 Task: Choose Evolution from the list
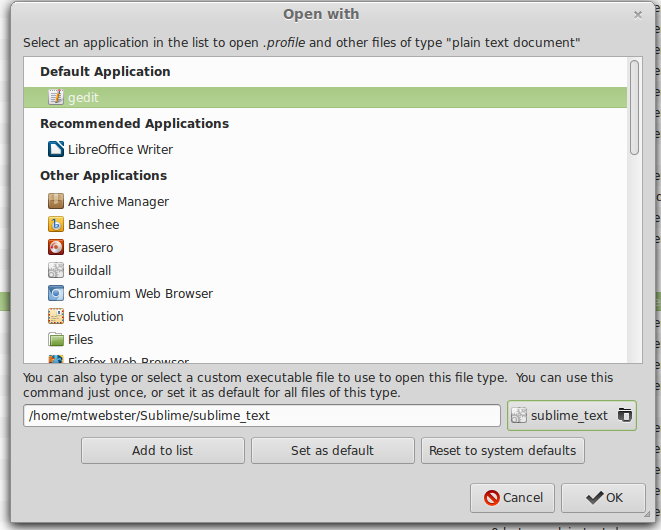pyautogui.click(x=325, y=316)
